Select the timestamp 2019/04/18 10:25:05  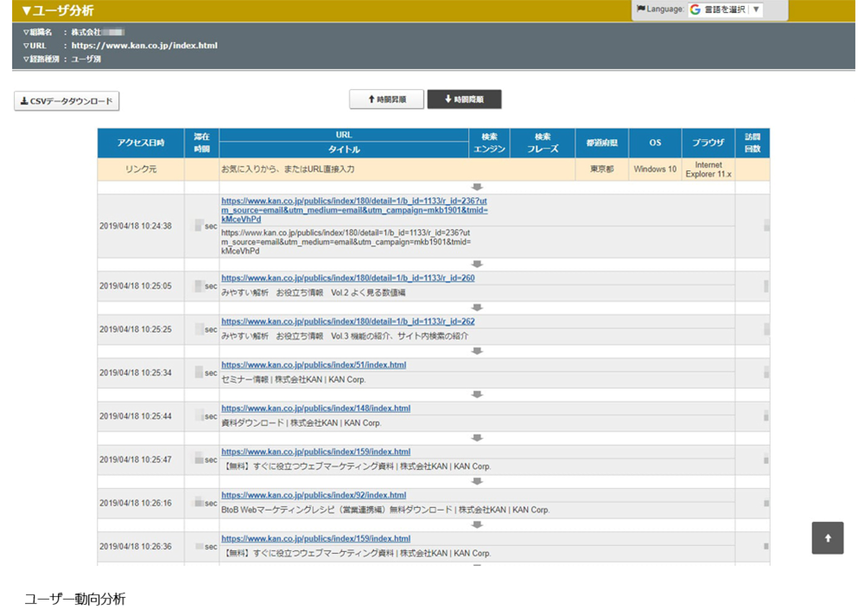coord(136,287)
